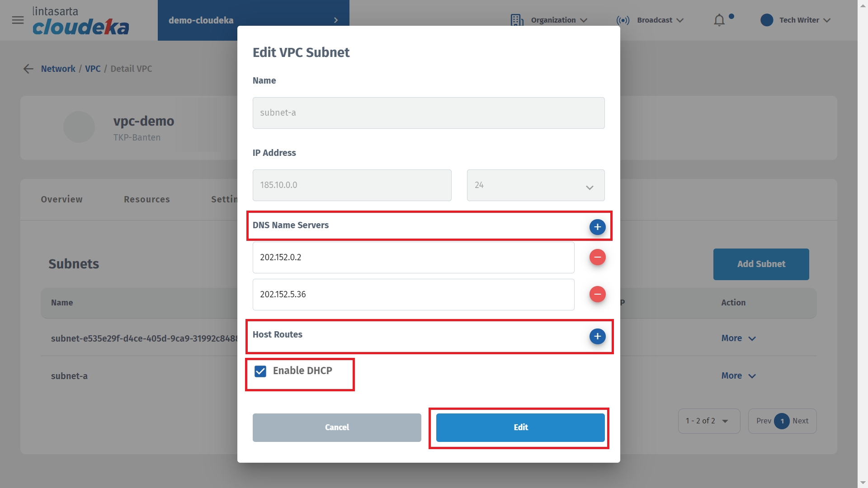Switch to the Overview tab

tap(61, 199)
